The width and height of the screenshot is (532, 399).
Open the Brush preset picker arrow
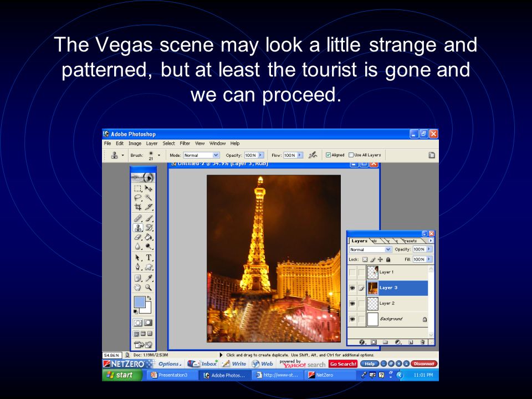(159, 155)
